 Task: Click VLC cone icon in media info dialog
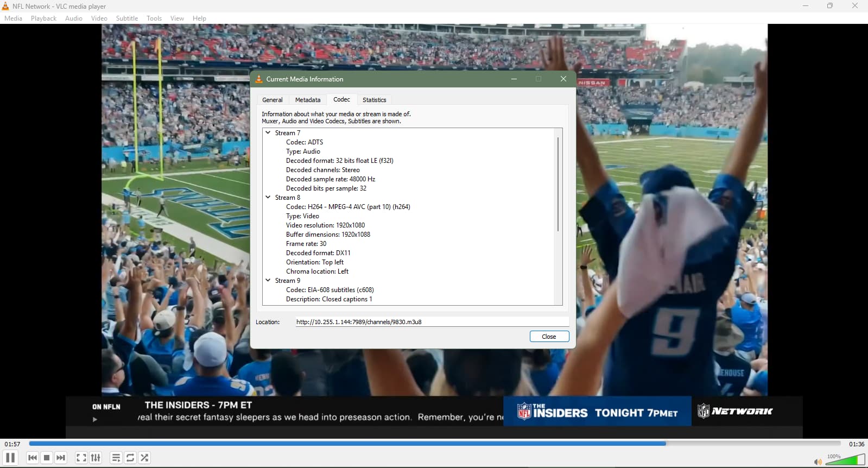pyautogui.click(x=259, y=79)
